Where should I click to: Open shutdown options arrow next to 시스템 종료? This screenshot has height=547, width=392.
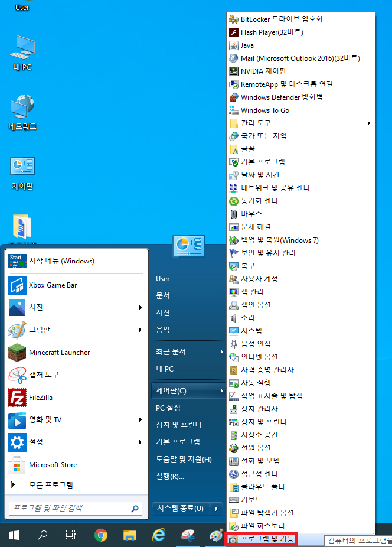tap(217, 509)
